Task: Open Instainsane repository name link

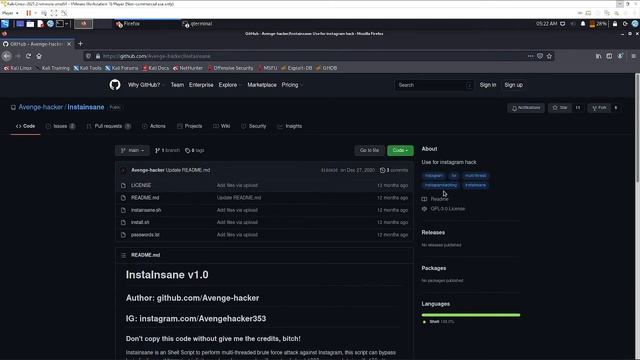Action: (x=86, y=107)
